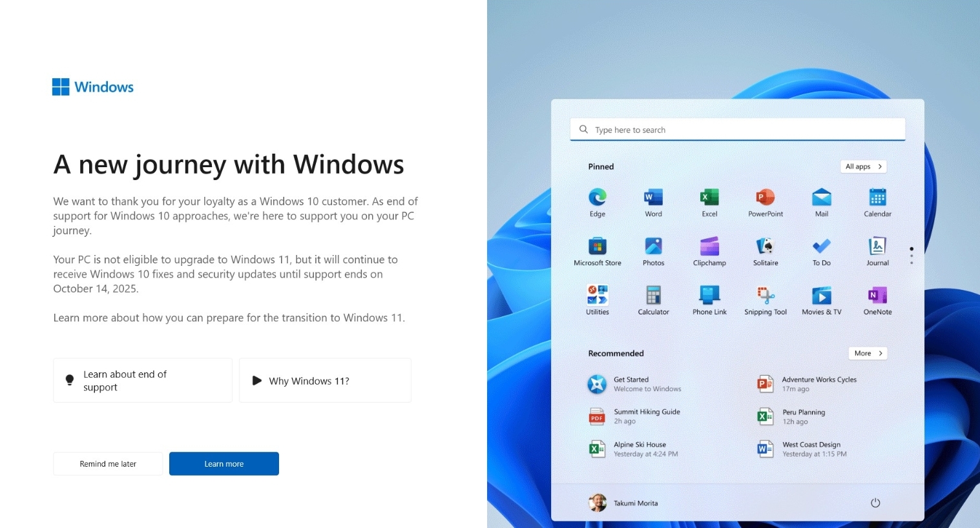Click the power button icon

875,503
